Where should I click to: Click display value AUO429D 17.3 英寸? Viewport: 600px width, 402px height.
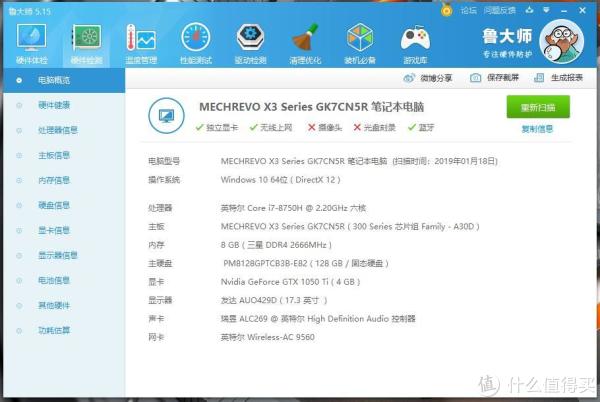tap(274, 300)
